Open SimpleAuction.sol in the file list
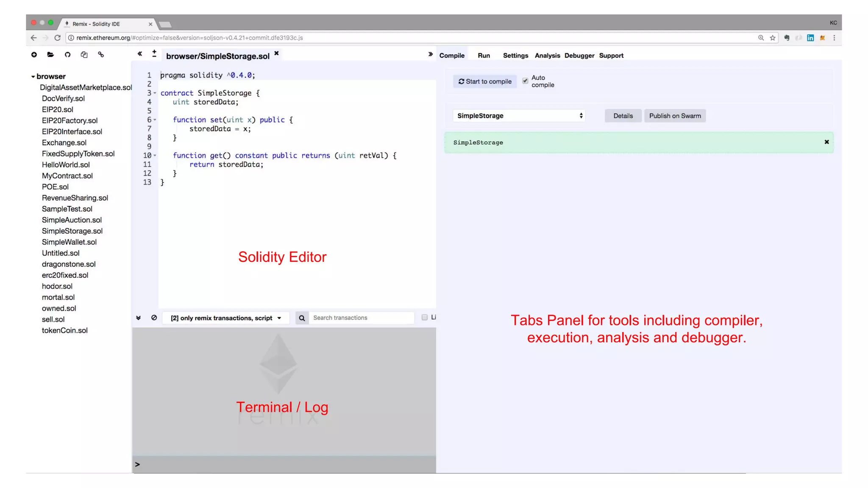Screen dimensions: 868x488 (72, 220)
